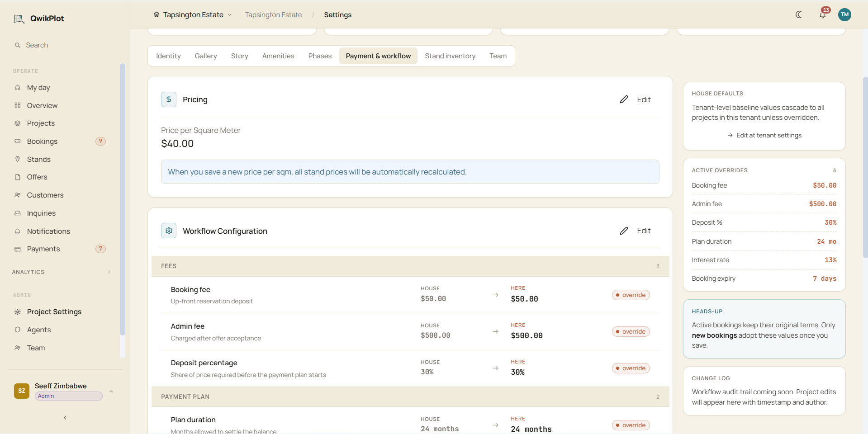Open the Tapsington Estate project dropdown
The height and width of the screenshot is (434, 868).
tap(193, 15)
